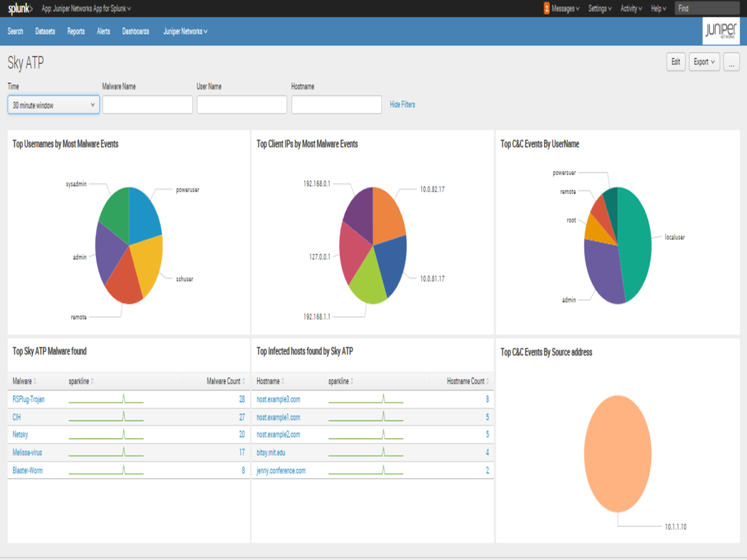Screen dimensions: 747x560
Task: Sort hosts table by sparkline column
Action: tap(341, 381)
